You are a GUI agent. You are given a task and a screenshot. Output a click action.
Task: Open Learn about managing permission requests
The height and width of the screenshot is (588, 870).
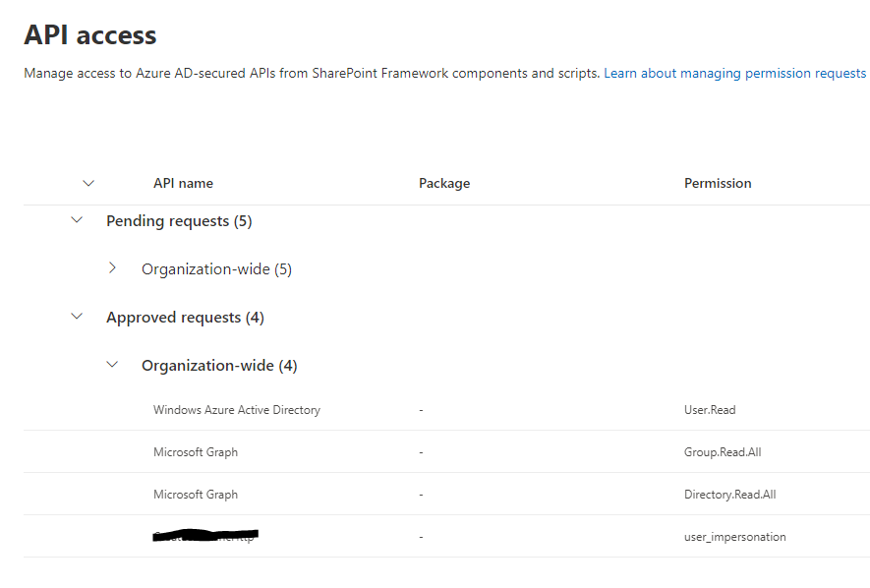(735, 73)
